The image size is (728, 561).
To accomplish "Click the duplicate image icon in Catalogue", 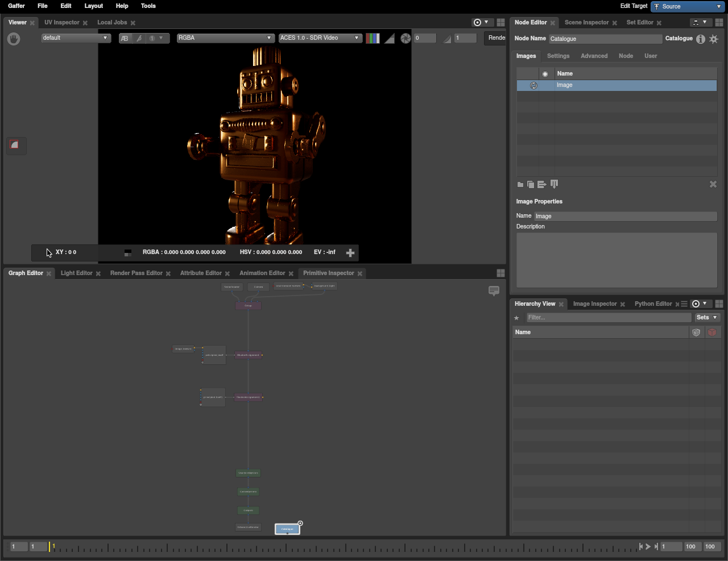I will point(531,184).
